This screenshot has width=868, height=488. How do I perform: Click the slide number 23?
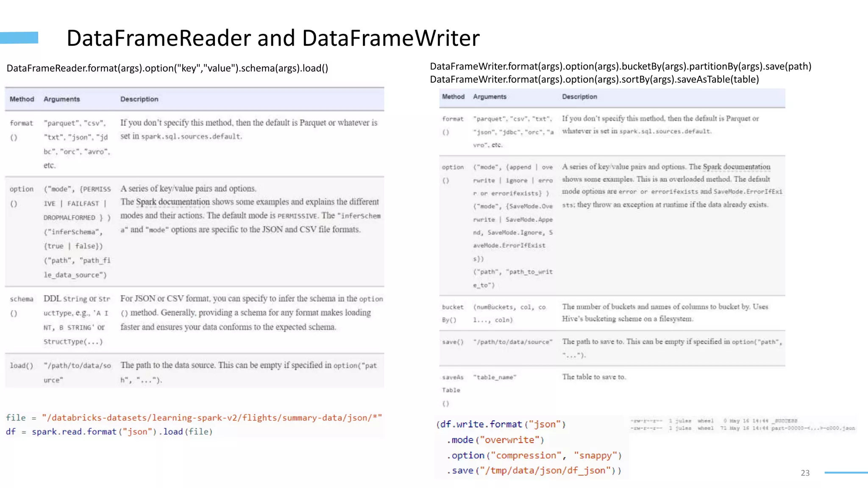[x=805, y=473]
